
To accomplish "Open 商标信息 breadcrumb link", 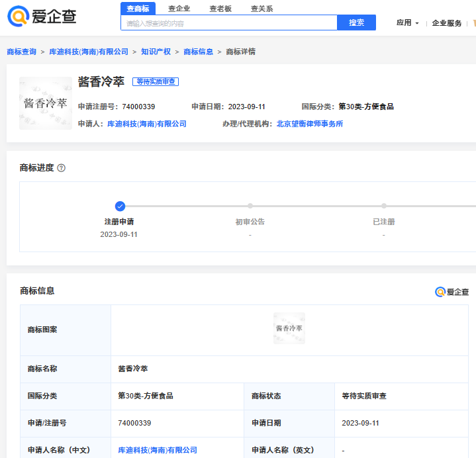I will [198, 52].
